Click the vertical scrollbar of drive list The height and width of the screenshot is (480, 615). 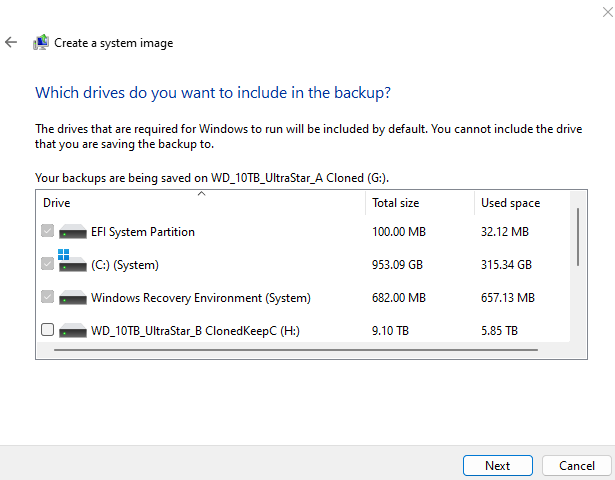(578, 237)
